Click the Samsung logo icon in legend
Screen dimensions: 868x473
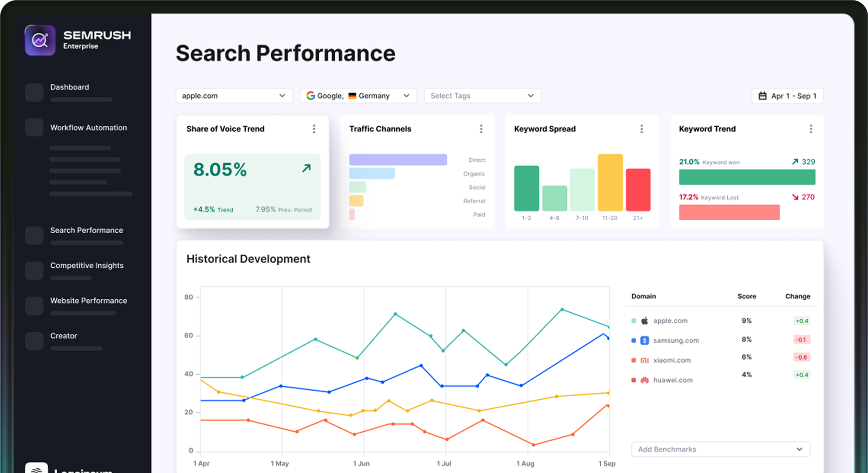[644, 341]
